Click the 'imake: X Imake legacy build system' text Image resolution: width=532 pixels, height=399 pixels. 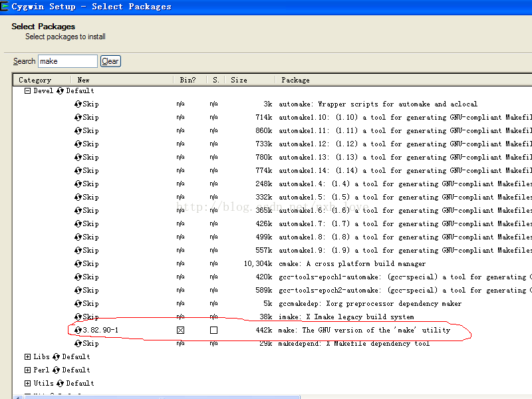[x=346, y=317]
